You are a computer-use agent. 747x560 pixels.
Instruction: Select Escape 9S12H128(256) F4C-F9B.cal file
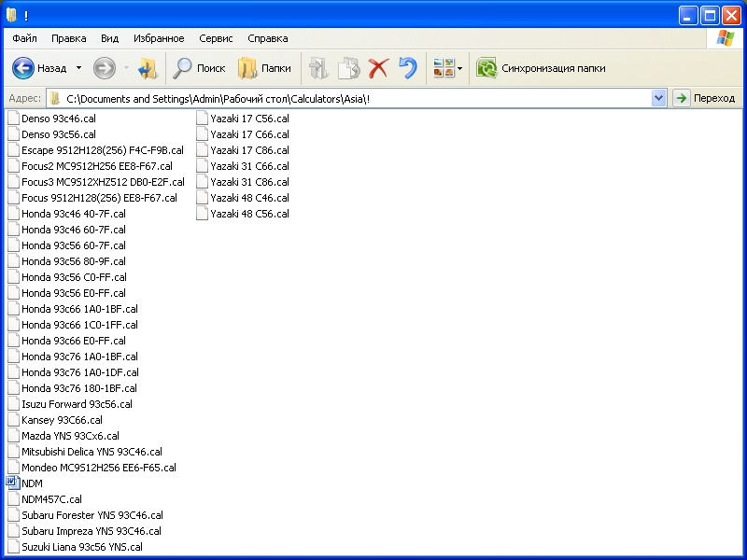click(96, 150)
